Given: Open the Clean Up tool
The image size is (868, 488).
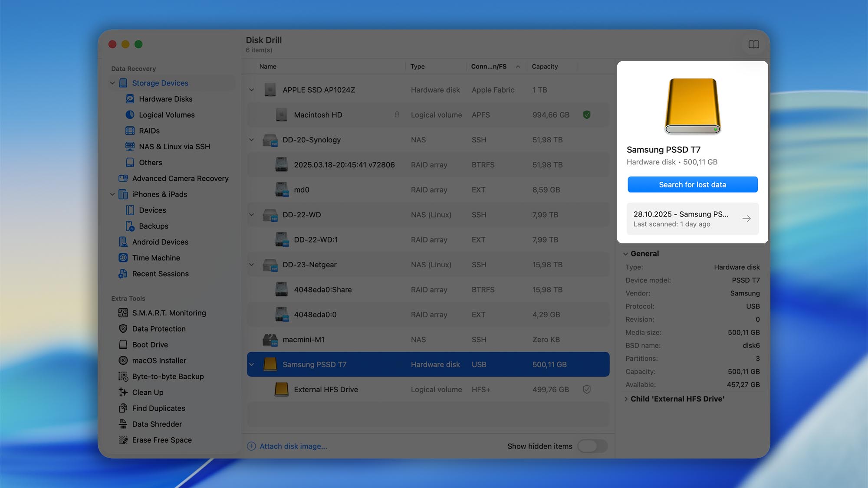Looking at the screenshot, I should tap(147, 392).
